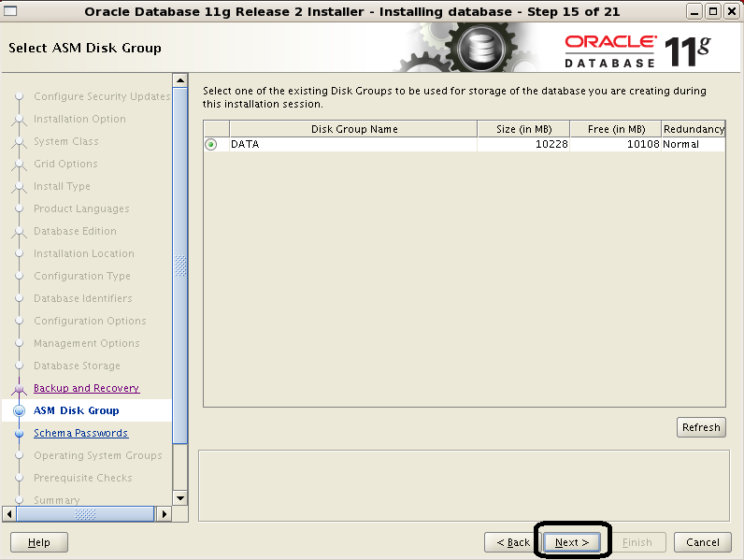Screen dimensions: 744x560
Task: Refresh the disk group list
Action: 701,427
